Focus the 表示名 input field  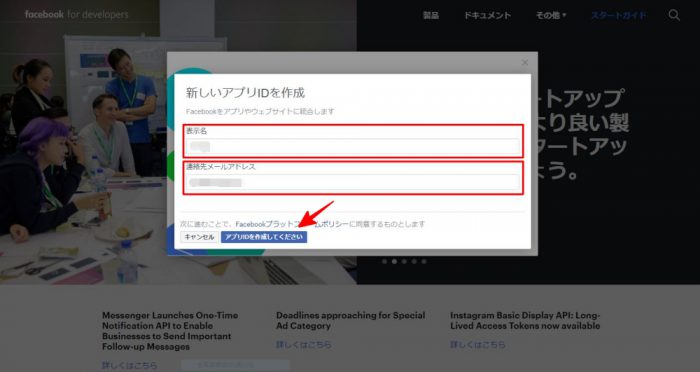(x=353, y=146)
